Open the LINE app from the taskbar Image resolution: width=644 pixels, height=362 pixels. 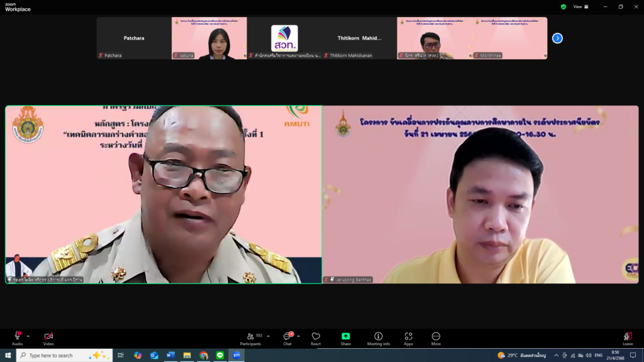tap(220, 355)
